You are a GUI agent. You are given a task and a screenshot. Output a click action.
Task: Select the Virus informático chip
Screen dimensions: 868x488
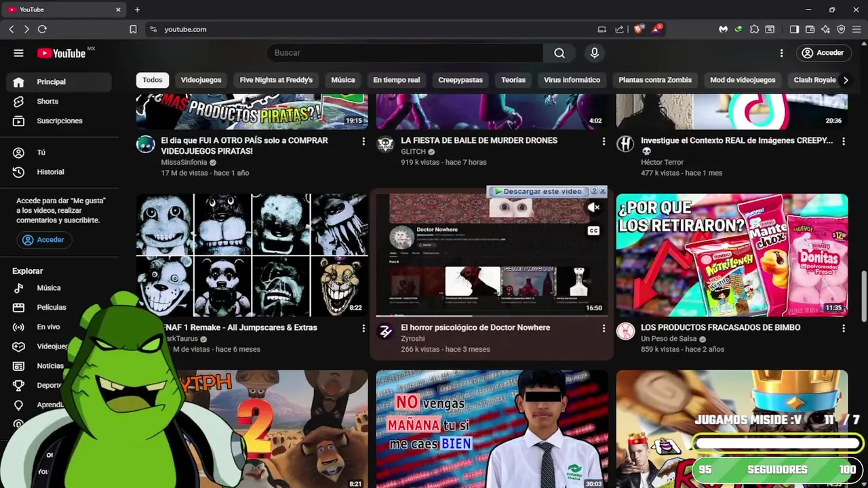point(572,80)
